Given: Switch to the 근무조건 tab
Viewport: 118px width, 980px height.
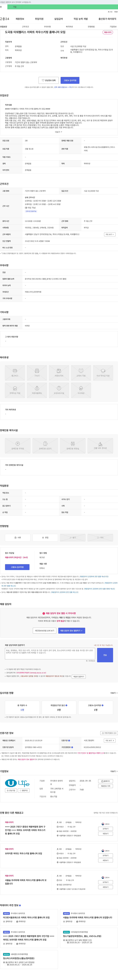Looking at the screenshot, I should 25,27.
